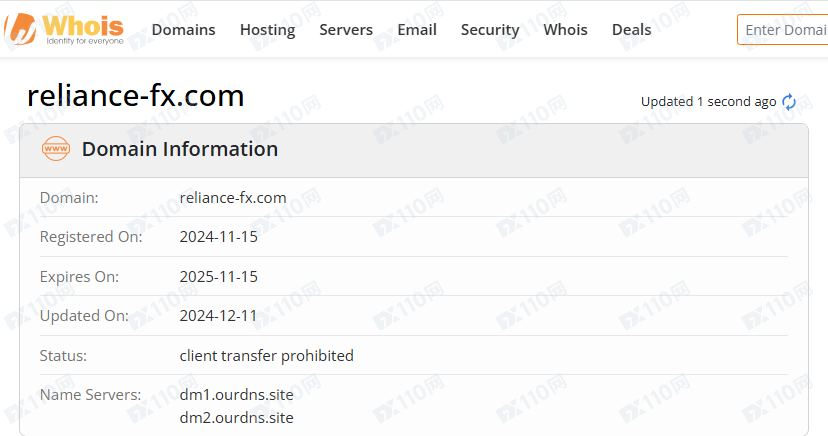
Task: Select the domain value reliance-fx.com in the table
Action: tap(233, 197)
